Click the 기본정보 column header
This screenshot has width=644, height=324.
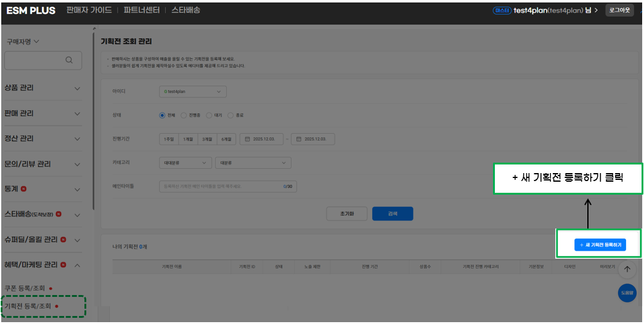536,267
